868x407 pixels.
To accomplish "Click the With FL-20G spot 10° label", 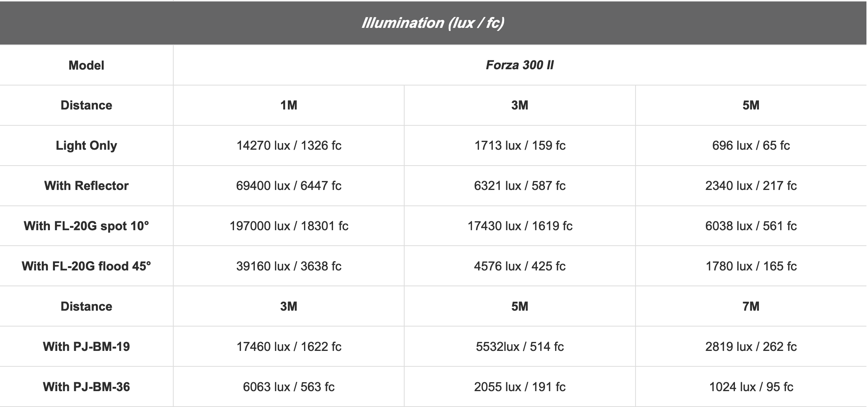I will 86,226.
